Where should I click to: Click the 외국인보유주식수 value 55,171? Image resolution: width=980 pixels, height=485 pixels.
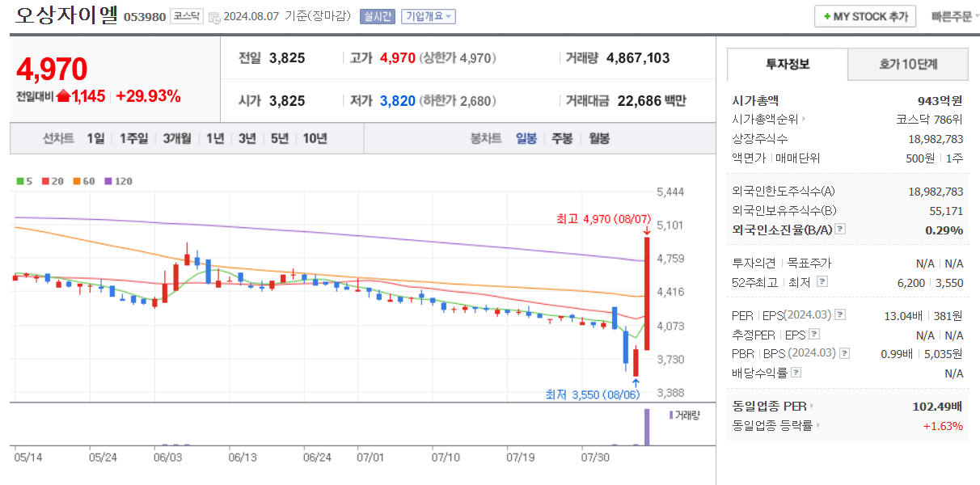(948, 210)
